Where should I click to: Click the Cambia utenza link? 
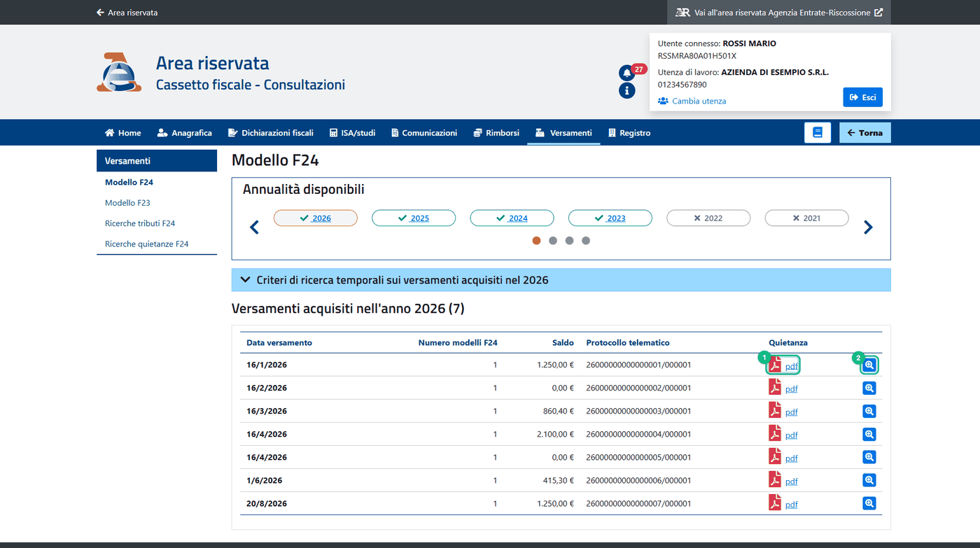click(692, 101)
